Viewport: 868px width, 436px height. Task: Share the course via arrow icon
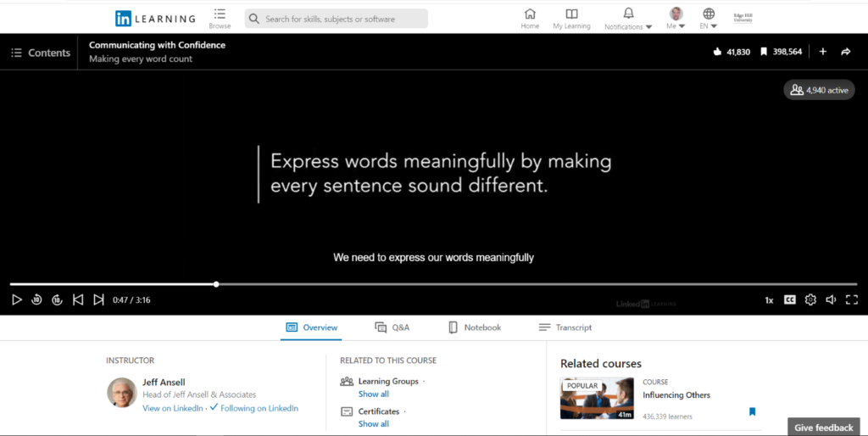tap(846, 52)
